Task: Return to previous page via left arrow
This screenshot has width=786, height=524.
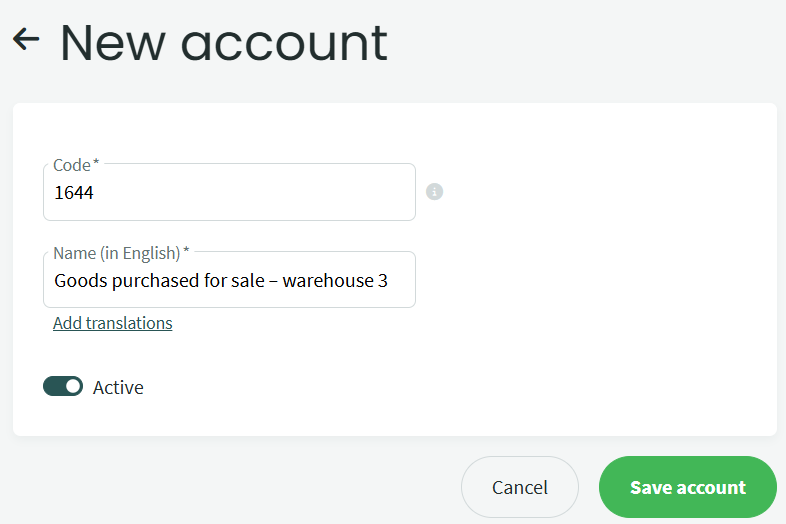Action: [26, 40]
